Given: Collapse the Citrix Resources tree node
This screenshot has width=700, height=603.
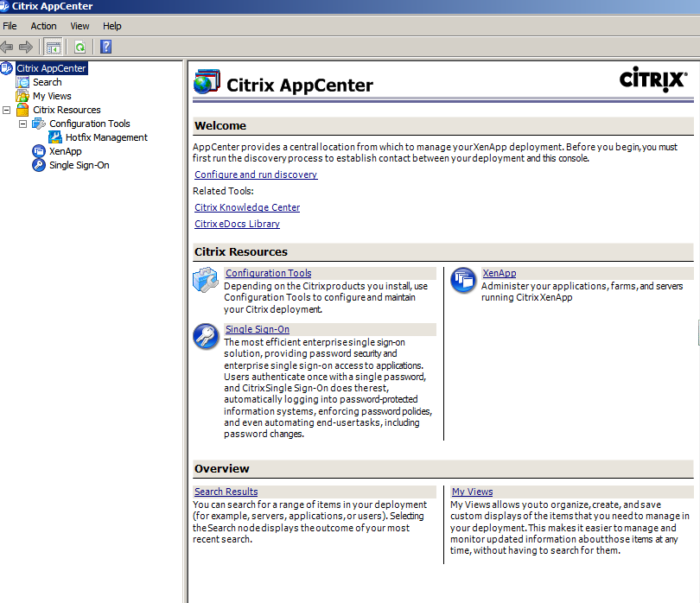Looking at the screenshot, I should 6,110.
